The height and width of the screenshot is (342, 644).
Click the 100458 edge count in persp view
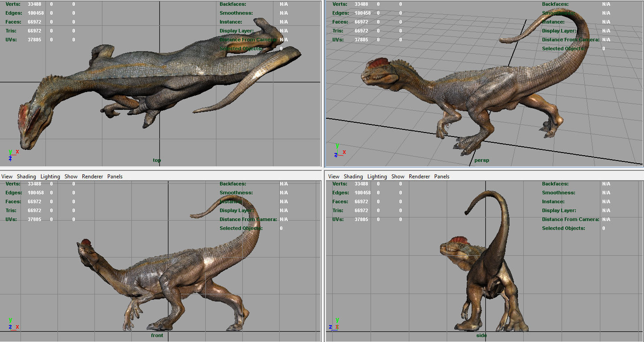point(363,13)
